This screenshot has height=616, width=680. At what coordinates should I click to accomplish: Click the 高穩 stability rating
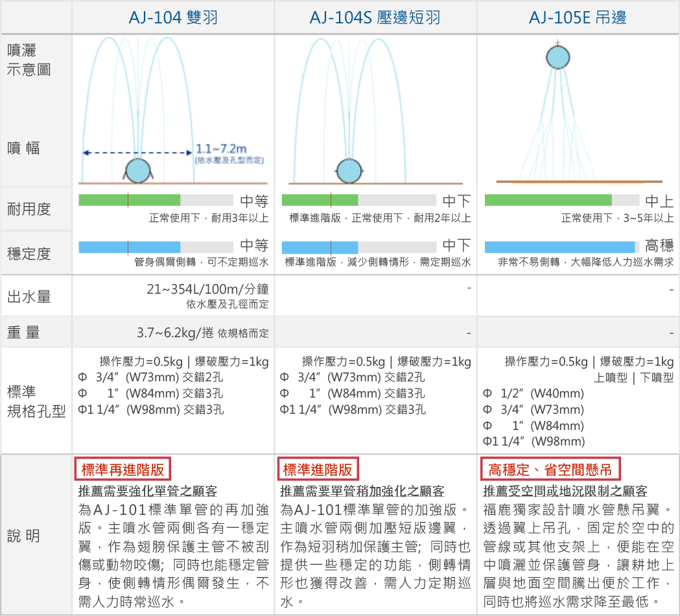[x=659, y=246]
